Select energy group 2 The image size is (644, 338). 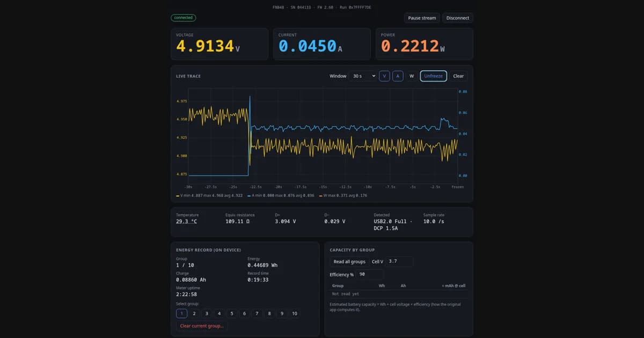coord(194,313)
